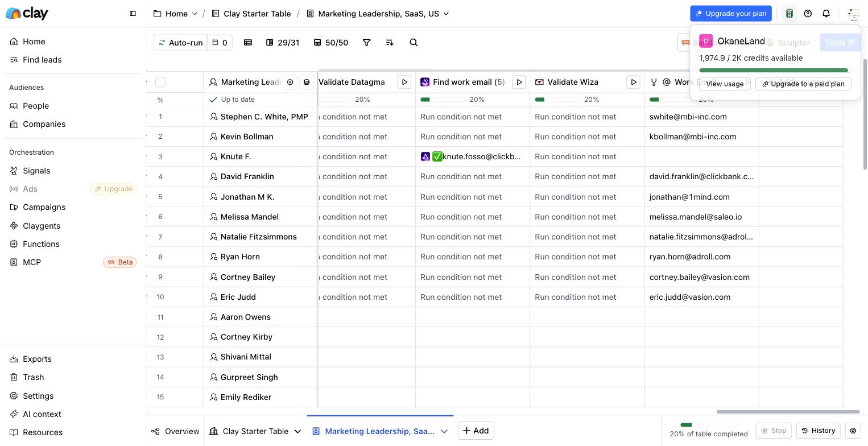Expand the Marketing Leadership, SaaS, US breadcrumb dropdown

point(446,14)
